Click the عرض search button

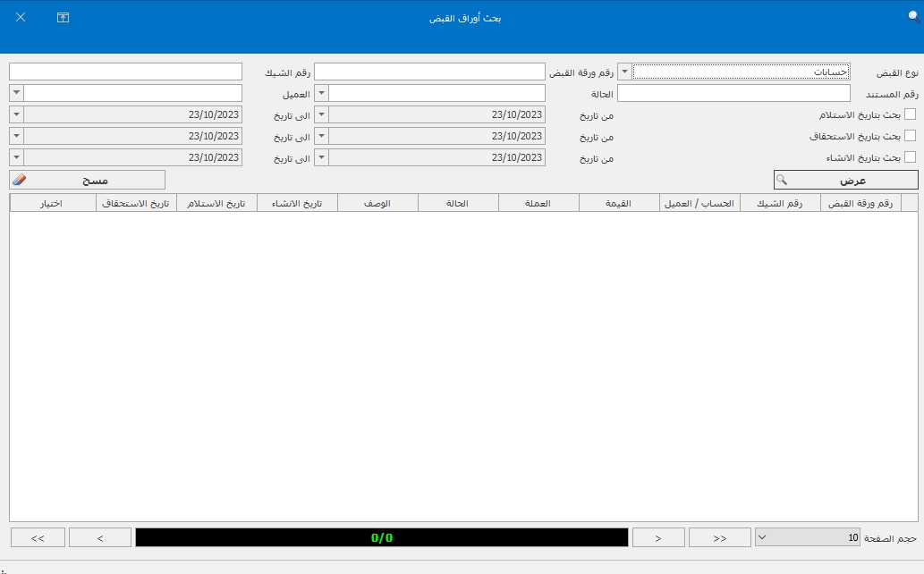coord(845,180)
